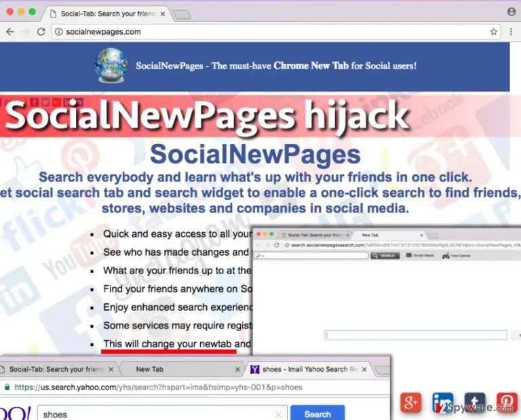
Task: Reload the inset socialnewpagessearch window
Action: point(277,245)
